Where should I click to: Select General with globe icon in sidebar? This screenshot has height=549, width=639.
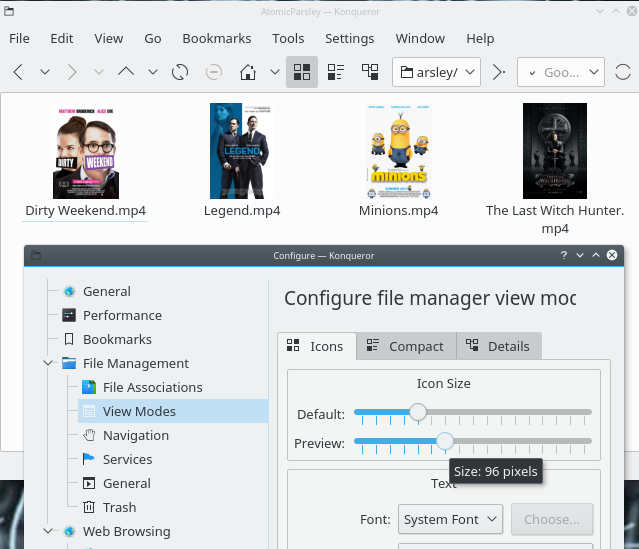coord(107,291)
